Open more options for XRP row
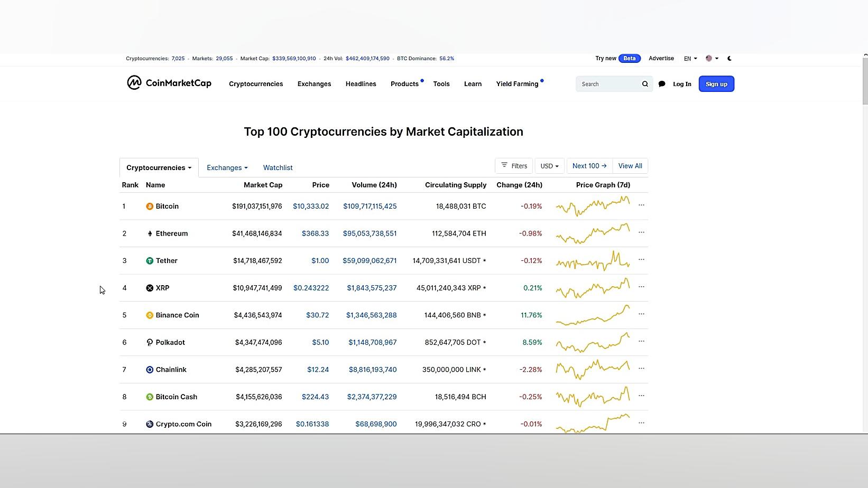Image resolution: width=868 pixels, height=488 pixels. click(641, 287)
